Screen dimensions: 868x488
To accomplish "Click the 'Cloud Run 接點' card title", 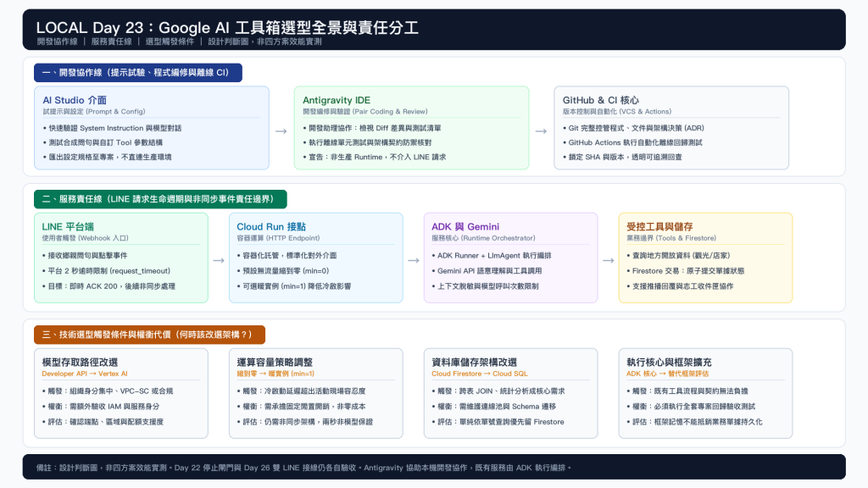I will click(x=271, y=227).
